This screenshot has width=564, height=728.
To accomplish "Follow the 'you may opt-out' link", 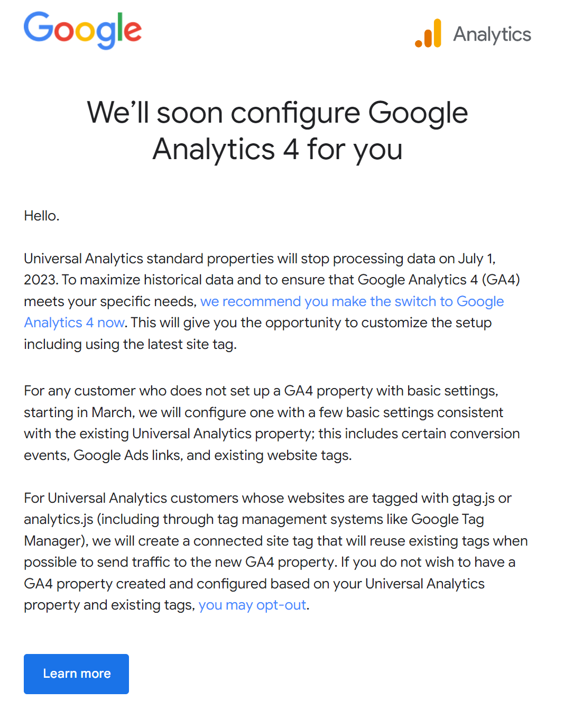I will [x=252, y=605].
